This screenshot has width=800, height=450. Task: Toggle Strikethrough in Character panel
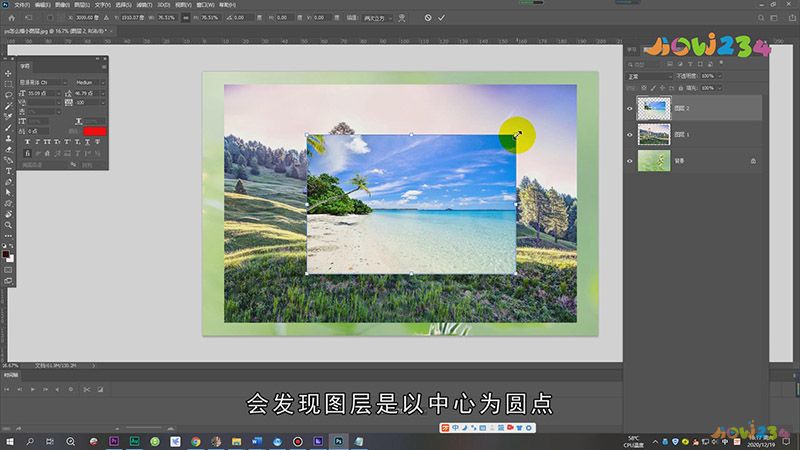click(97, 142)
